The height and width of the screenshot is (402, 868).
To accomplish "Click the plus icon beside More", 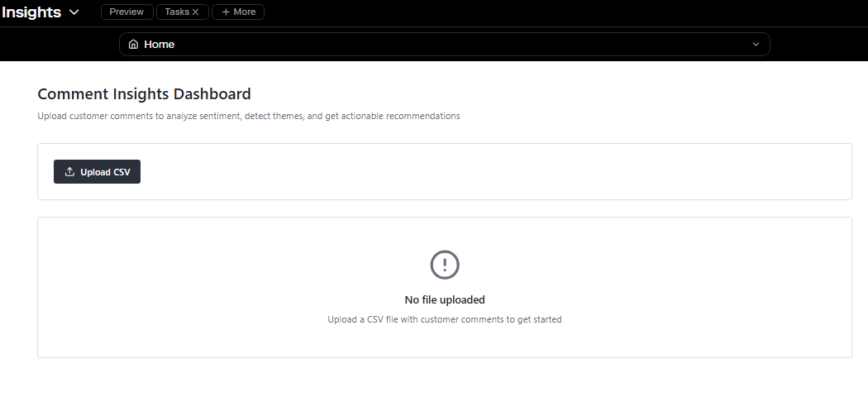I will point(226,12).
